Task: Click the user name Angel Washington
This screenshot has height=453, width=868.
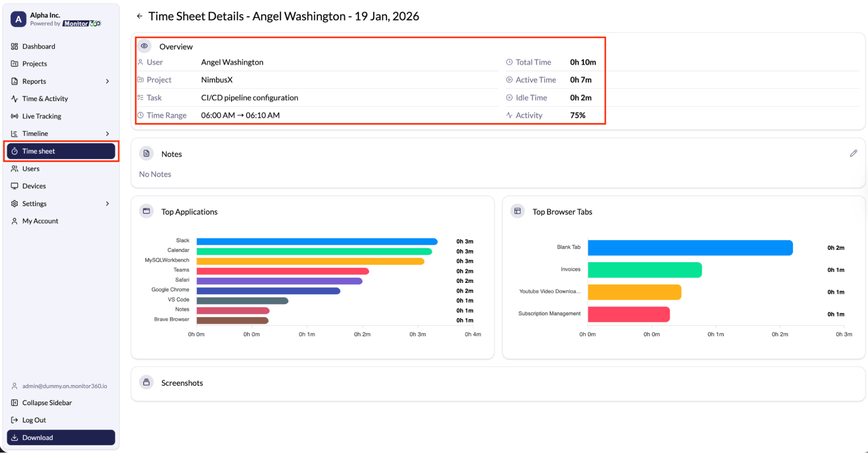Action: click(x=232, y=62)
